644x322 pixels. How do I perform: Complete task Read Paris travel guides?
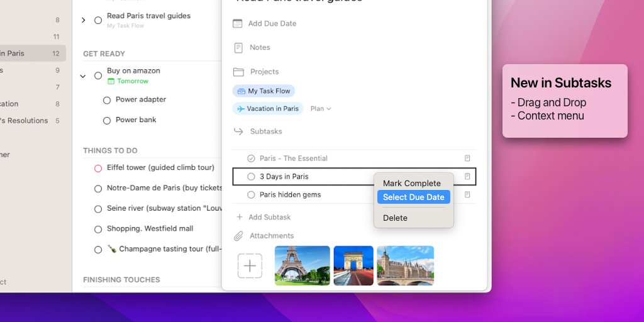click(98, 20)
